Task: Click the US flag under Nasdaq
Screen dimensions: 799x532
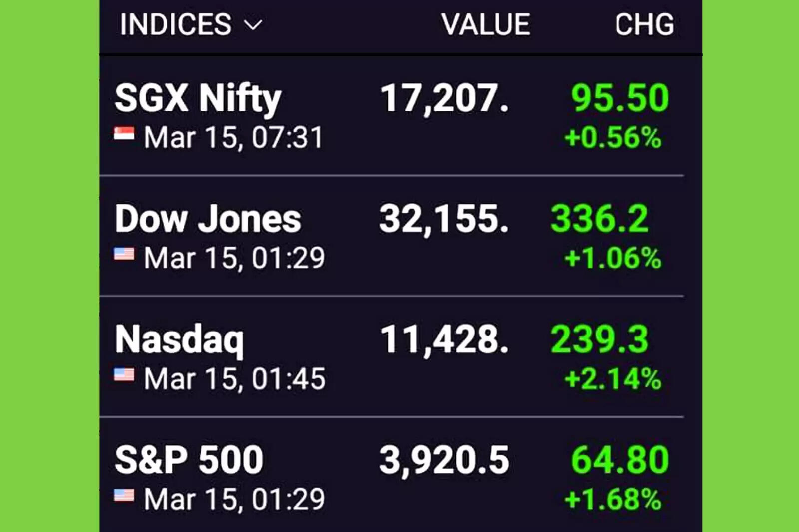Action: [124, 374]
